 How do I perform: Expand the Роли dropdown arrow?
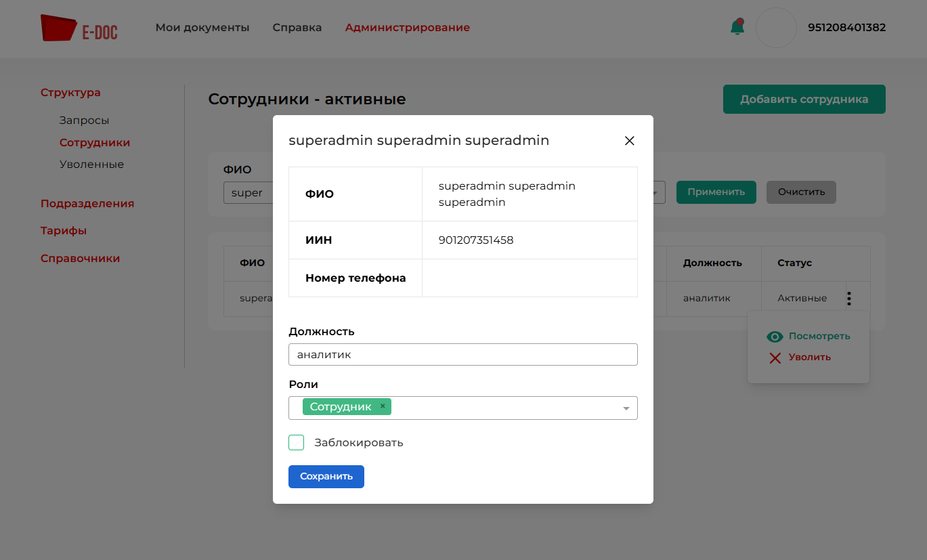tap(626, 408)
